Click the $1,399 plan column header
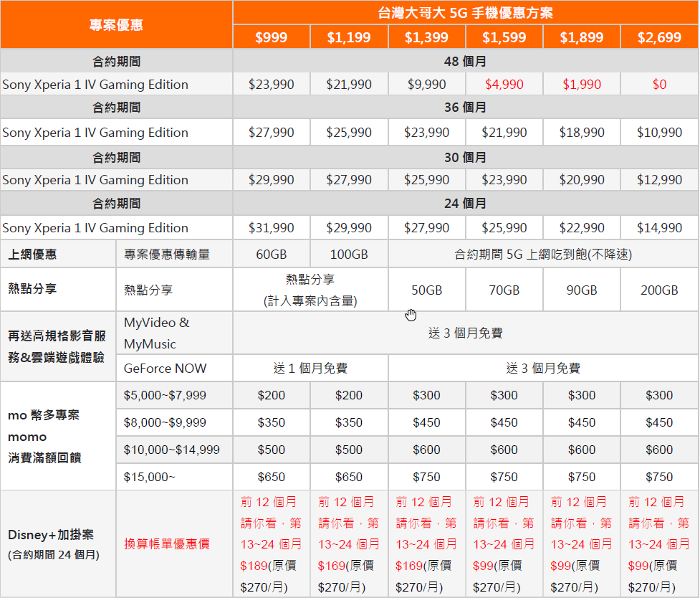The image size is (700, 598). coord(426,37)
